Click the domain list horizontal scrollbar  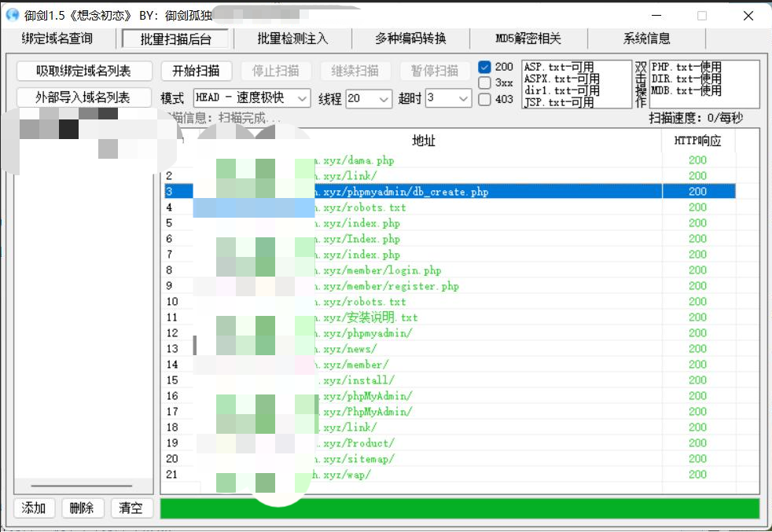[82, 486]
